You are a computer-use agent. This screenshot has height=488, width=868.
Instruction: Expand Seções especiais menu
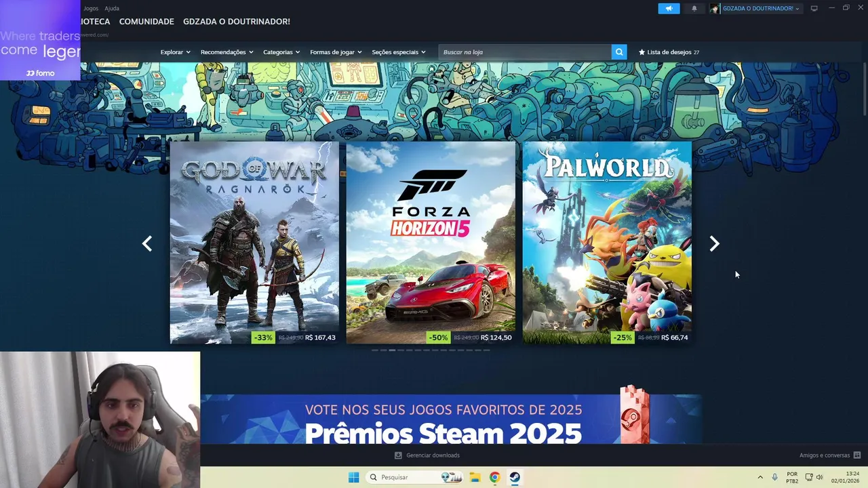click(x=399, y=52)
